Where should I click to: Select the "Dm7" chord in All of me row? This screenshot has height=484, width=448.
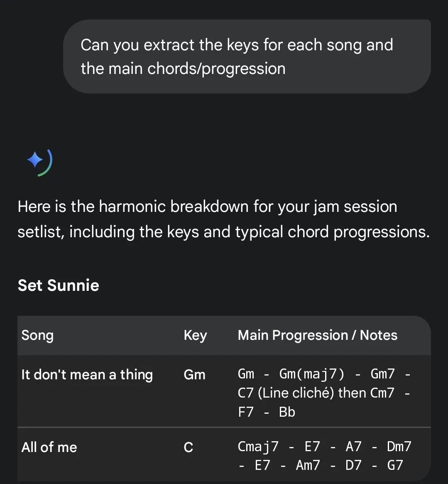tap(399, 447)
